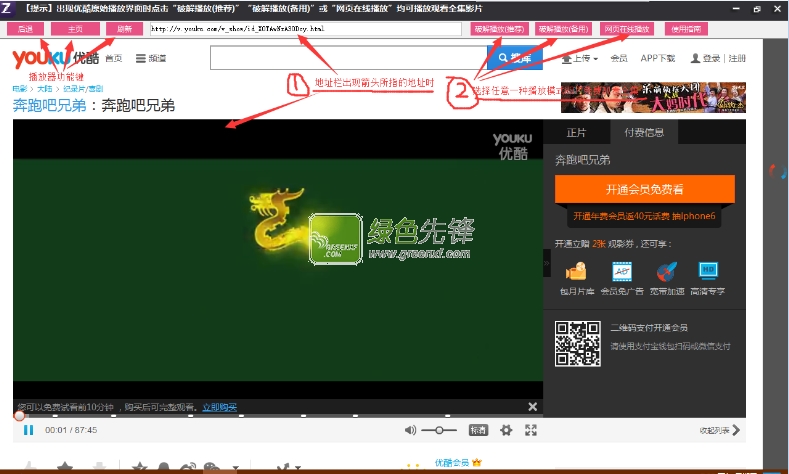Image resolution: width=789 pixels, height=474 pixels.
Task: Open the 奔跑吧兄弟 blue title link
Action: [49, 105]
